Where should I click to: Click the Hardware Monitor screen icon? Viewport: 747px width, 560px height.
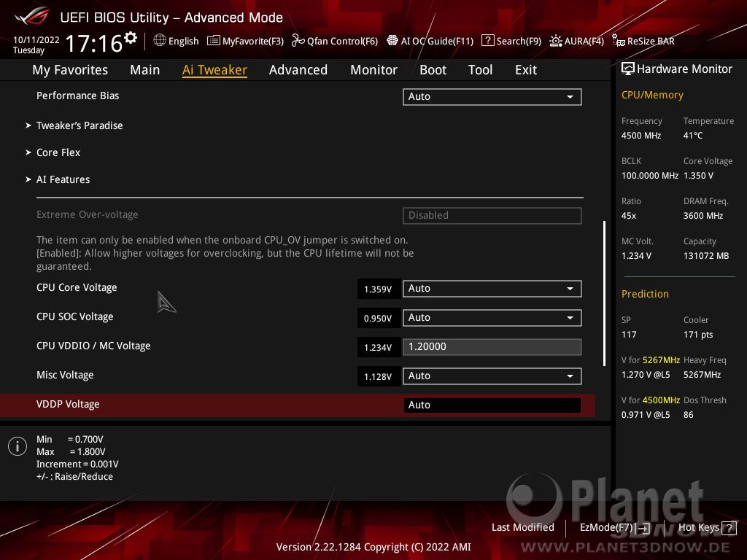coord(628,69)
